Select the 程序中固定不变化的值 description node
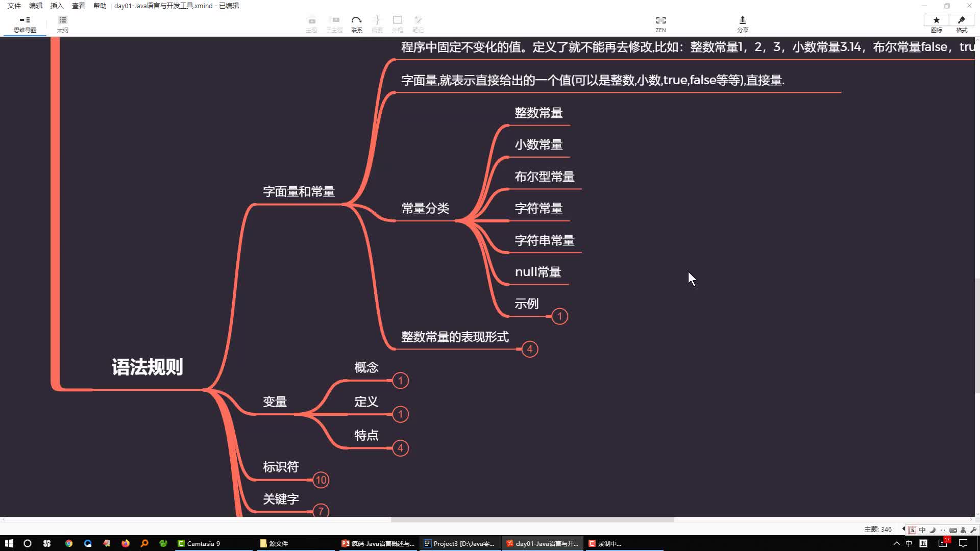The width and height of the screenshot is (980, 551). click(688, 47)
